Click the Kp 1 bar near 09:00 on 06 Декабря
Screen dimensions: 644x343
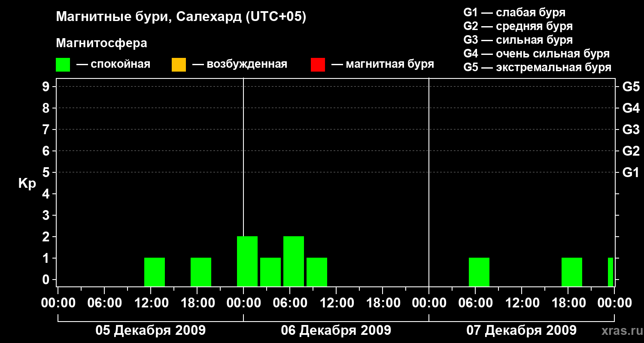point(317,272)
